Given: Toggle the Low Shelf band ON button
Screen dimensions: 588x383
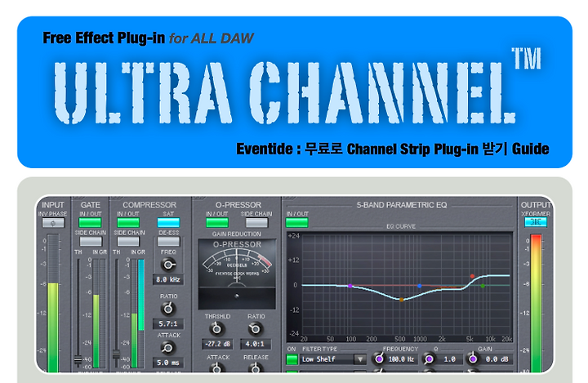Looking at the screenshot, I should coord(292,359).
